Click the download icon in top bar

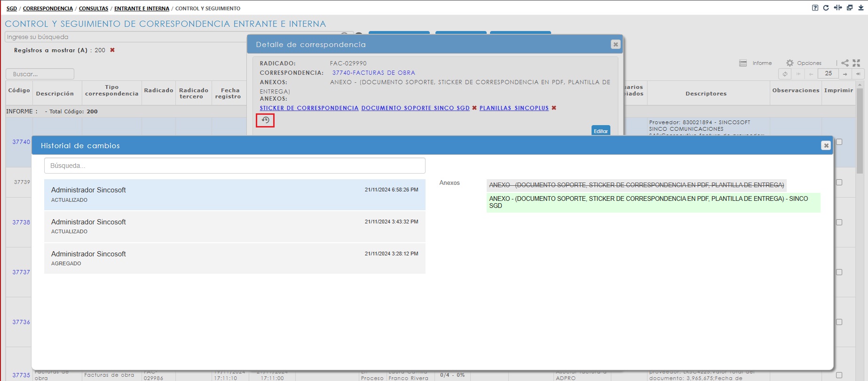861,8
